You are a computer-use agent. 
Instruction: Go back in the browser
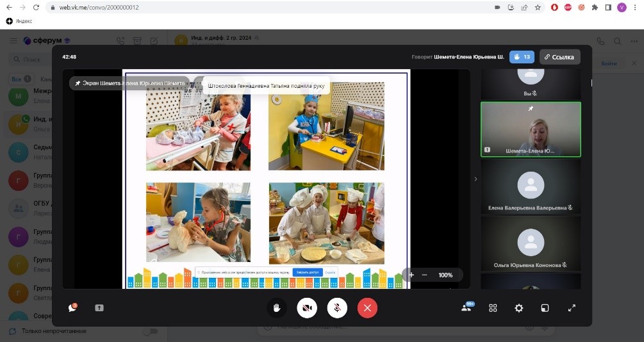tap(9, 8)
